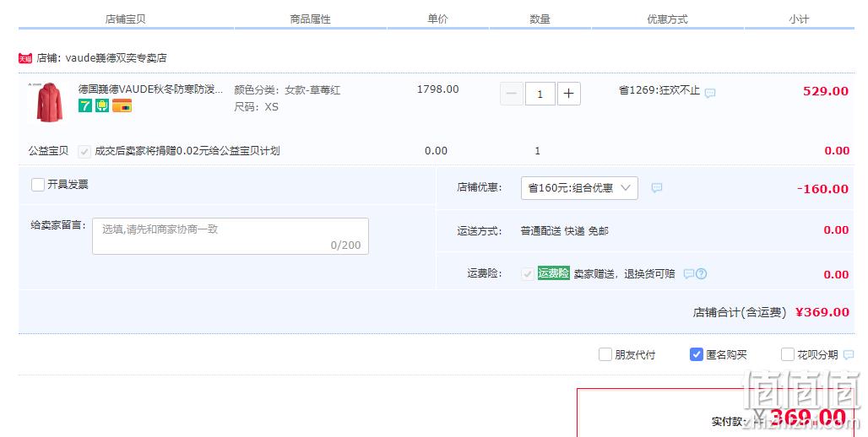The width and height of the screenshot is (868, 437).
Task: Click the comment bubble next to 花呗分期
Action: (848, 355)
